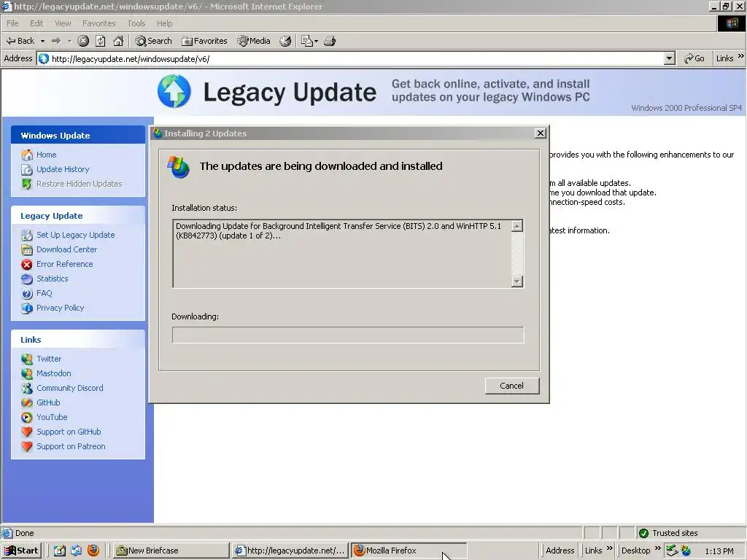
Task: Click the Forward arrow toolbar button
Action: [56, 41]
